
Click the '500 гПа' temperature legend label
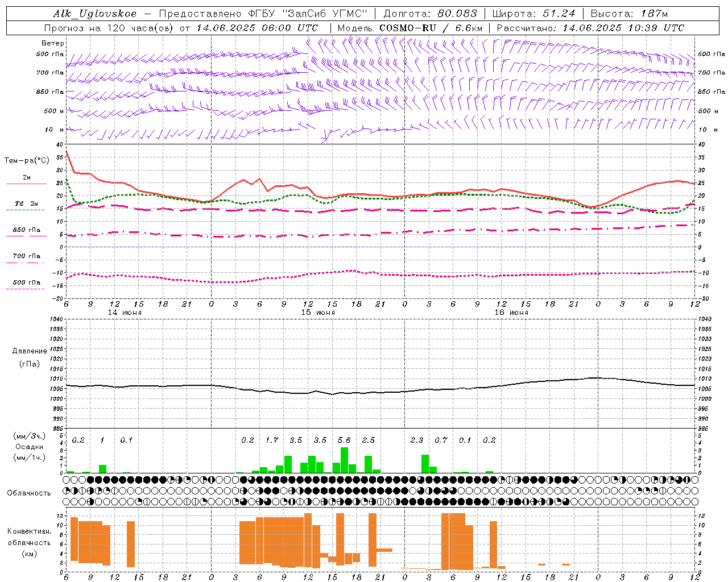tap(27, 282)
